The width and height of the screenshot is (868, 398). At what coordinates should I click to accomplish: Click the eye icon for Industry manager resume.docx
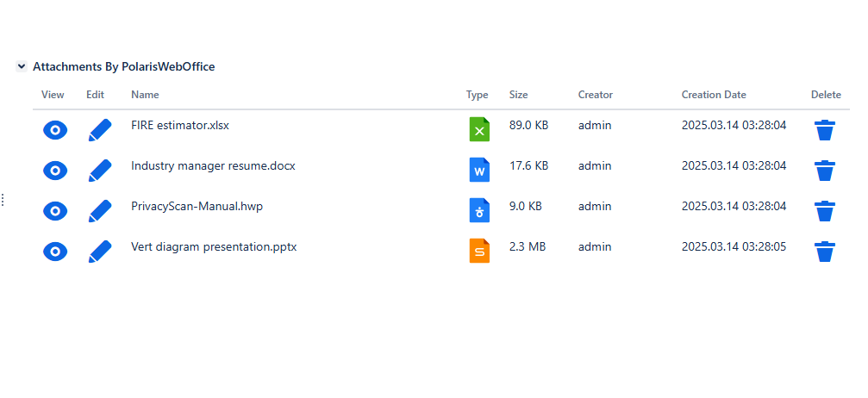(54, 171)
